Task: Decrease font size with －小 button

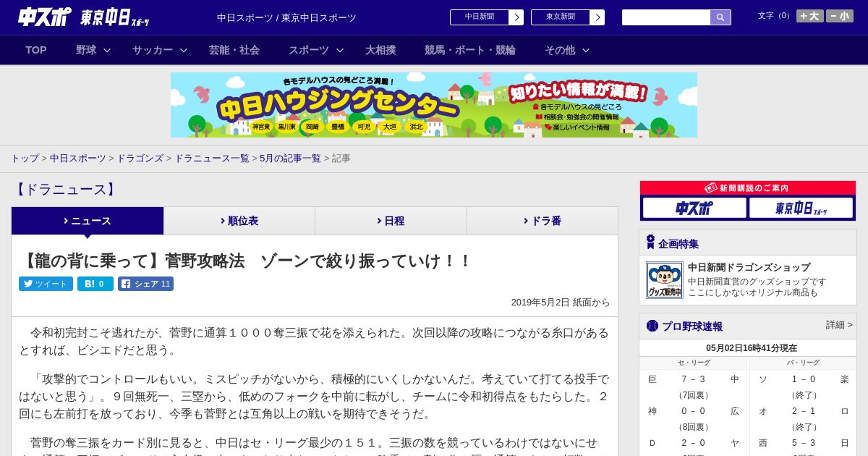Action: pyautogui.click(x=840, y=16)
